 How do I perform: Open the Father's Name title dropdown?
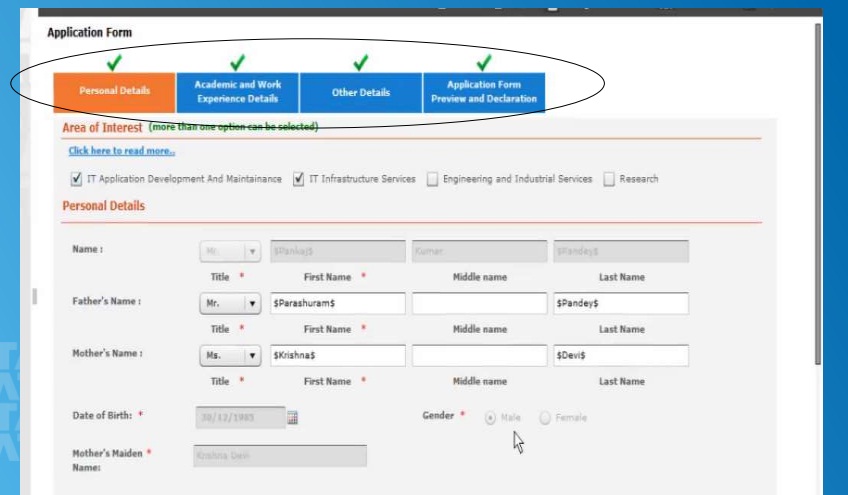point(230,304)
